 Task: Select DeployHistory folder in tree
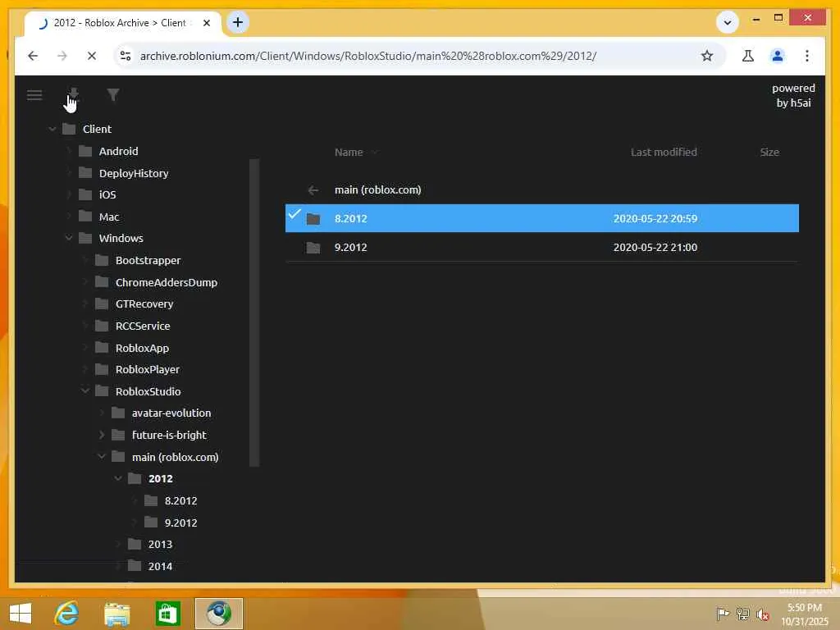(134, 173)
